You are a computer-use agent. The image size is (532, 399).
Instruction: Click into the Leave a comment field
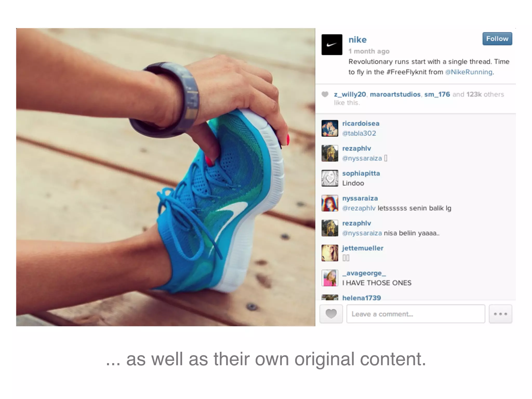point(416,314)
